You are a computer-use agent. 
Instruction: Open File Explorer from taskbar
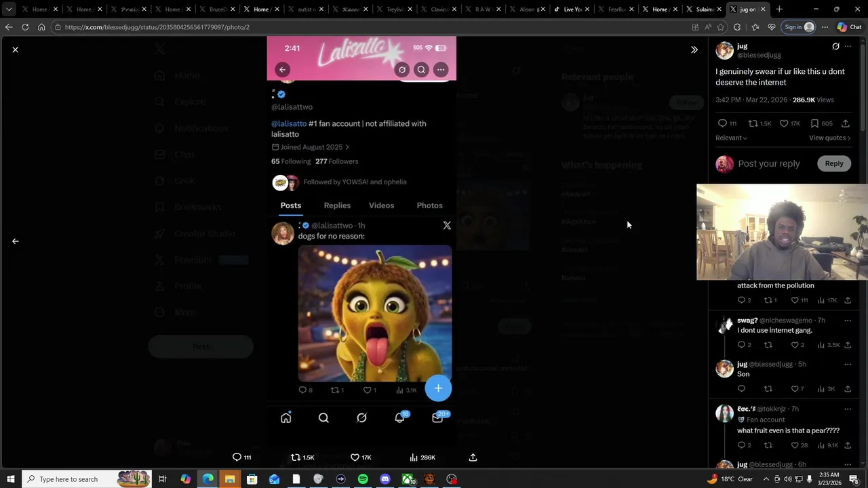pyautogui.click(x=230, y=479)
